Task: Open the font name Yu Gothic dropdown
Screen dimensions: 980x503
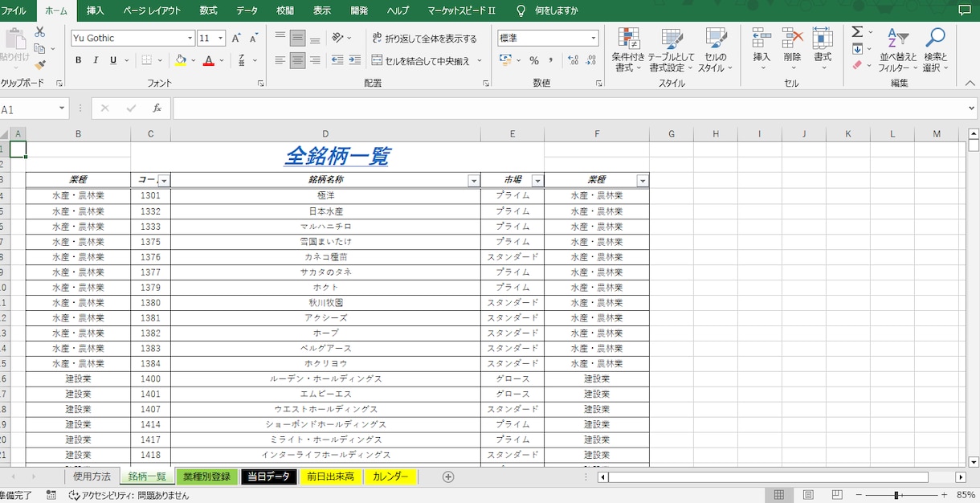Action: tap(190, 38)
